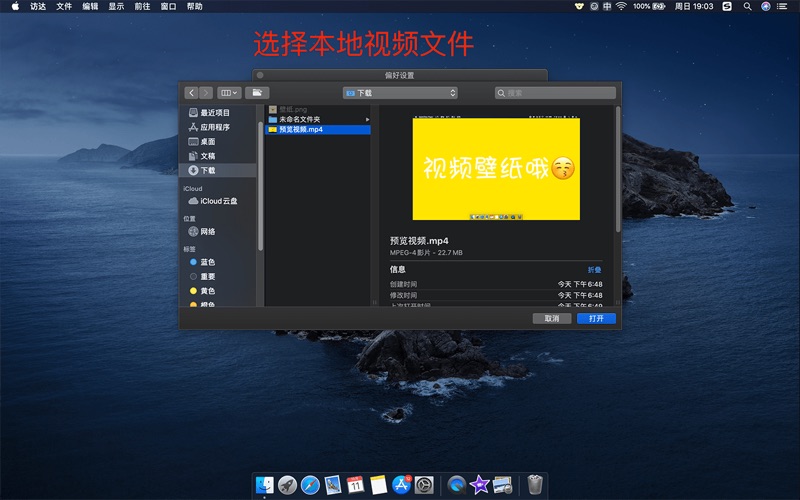
Task: Expand the 未命名文件夹 folder arrow
Action: coord(367,119)
